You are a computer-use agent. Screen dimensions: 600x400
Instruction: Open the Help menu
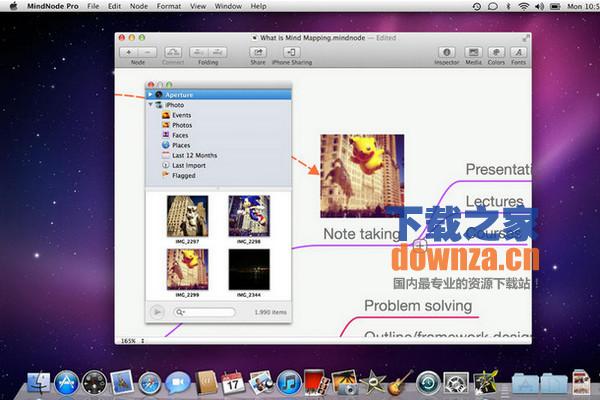(x=258, y=6)
